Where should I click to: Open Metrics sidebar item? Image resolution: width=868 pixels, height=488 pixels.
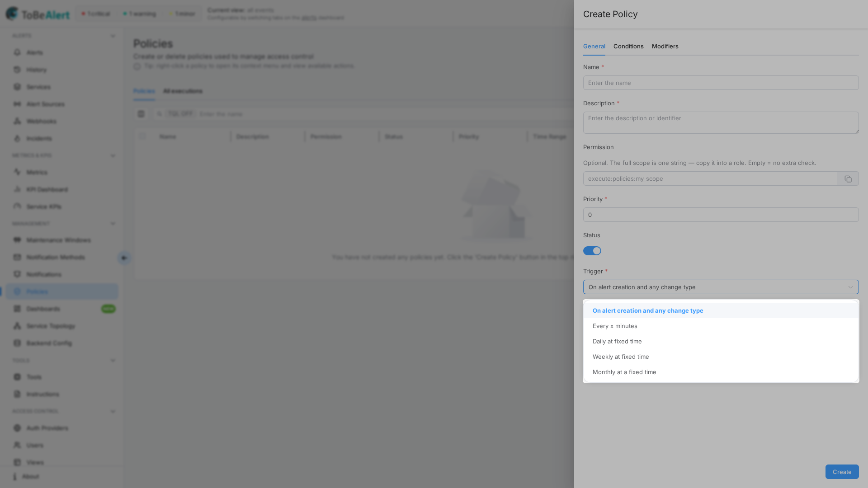[62, 172]
